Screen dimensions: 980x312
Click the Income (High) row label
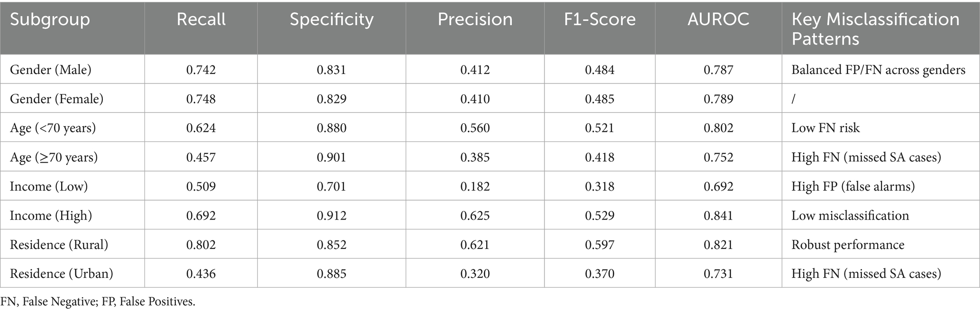tap(51, 215)
